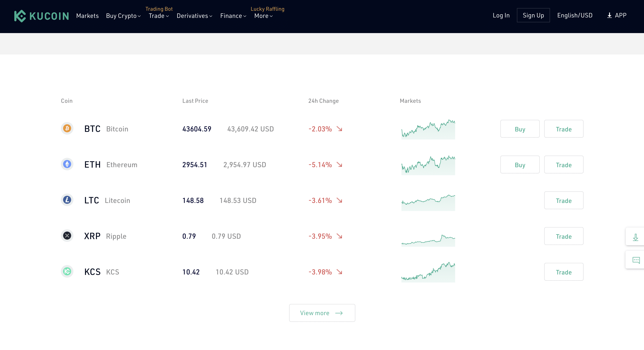Image resolution: width=644 pixels, height=350 pixels.
Task: Click the Buy button for Bitcoin
Action: click(520, 129)
